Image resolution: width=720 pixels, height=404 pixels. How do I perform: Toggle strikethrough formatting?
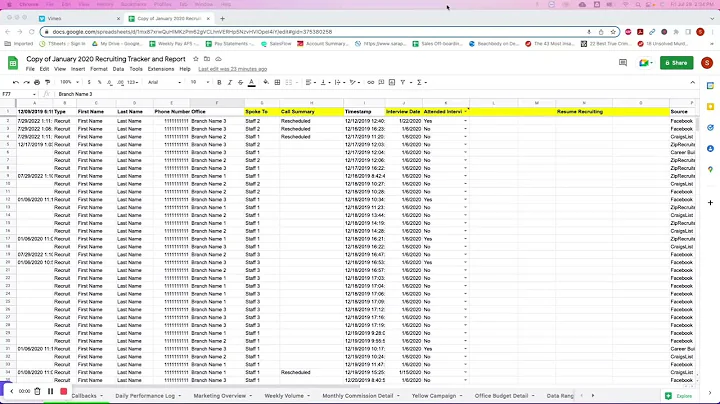240,82
